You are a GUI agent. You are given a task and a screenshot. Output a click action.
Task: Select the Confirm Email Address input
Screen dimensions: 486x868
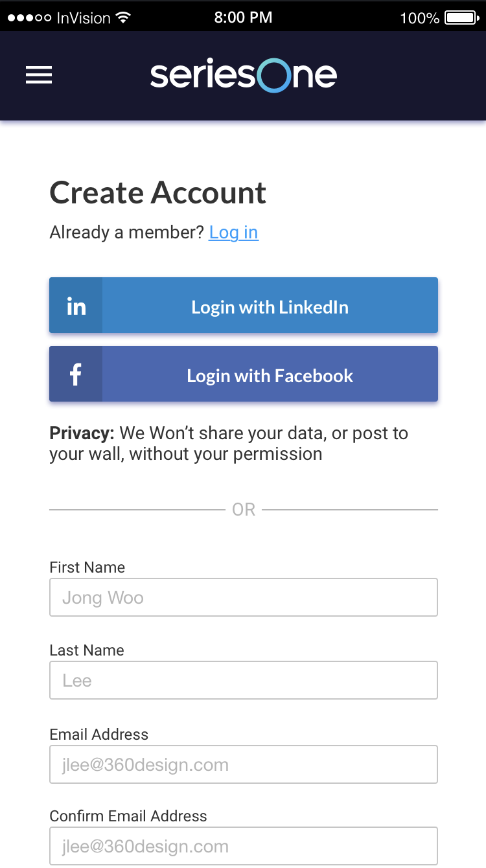pos(244,846)
